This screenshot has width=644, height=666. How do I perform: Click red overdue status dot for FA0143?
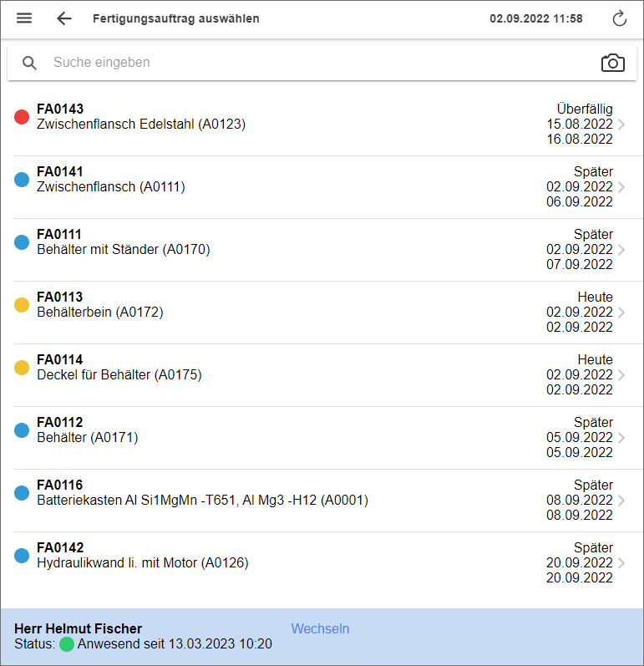point(23,117)
